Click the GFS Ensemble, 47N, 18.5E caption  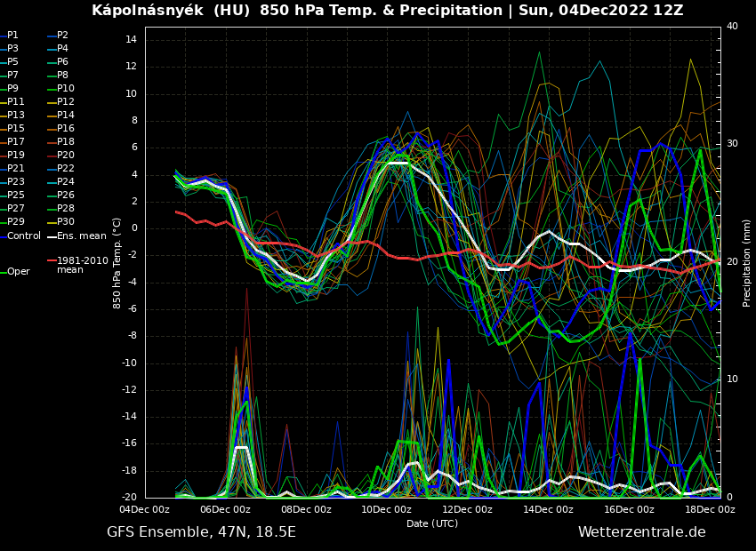(x=201, y=532)
